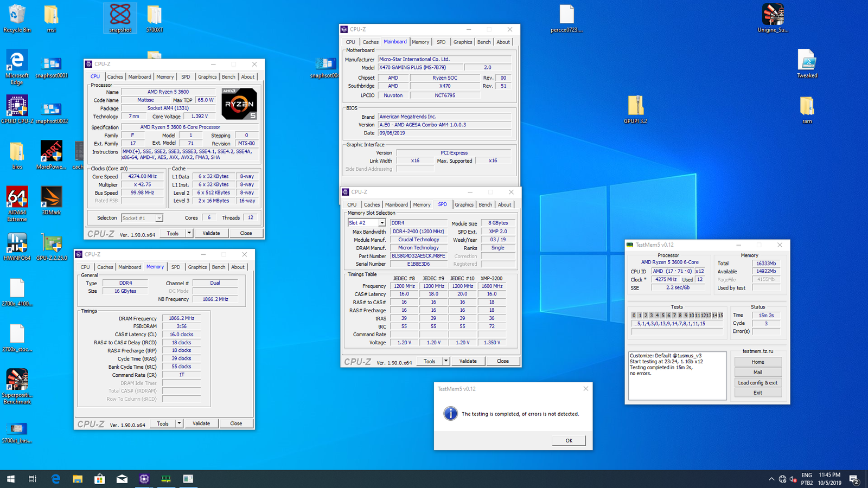Open the Socket #1 selection dropdown

(159, 218)
